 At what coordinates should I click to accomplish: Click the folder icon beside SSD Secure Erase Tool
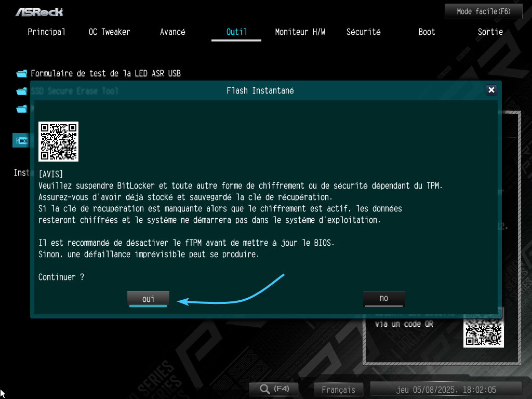point(21,91)
